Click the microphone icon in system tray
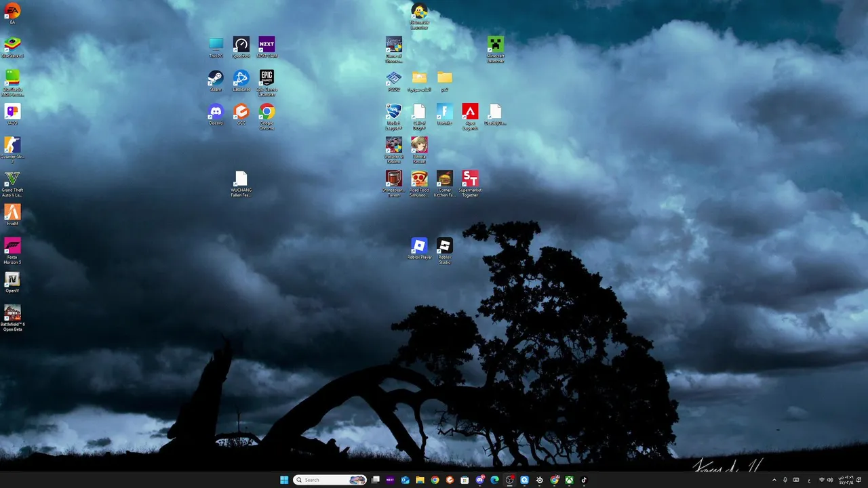 coord(785,480)
